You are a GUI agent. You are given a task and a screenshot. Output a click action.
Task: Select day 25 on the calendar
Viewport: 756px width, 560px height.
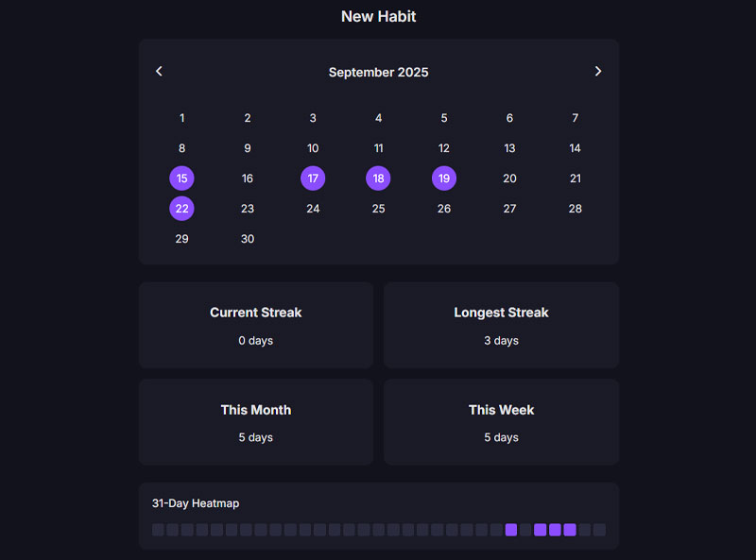378,209
